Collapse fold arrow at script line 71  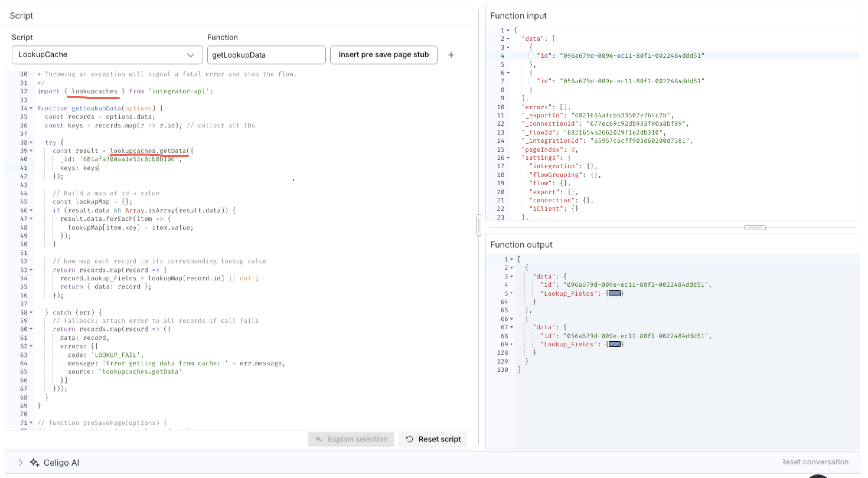(31, 423)
